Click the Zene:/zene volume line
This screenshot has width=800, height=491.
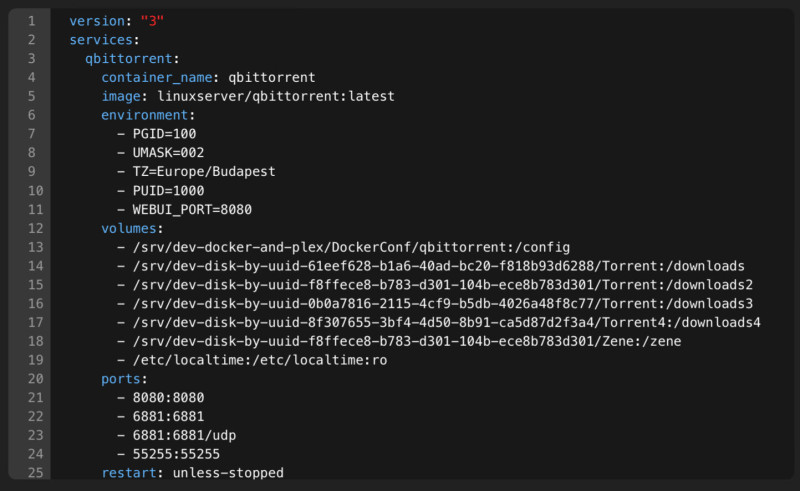coord(399,341)
